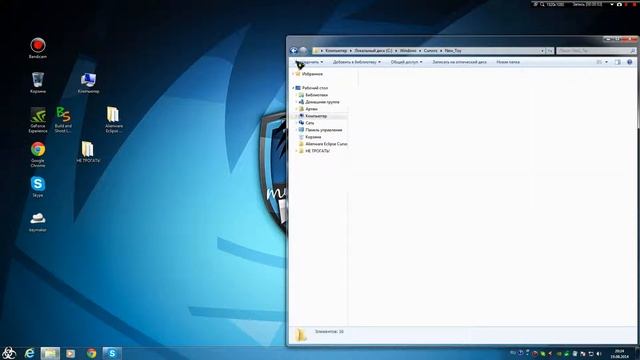The height and width of the screenshot is (360, 640).
Task: Select Локальный диск (C:) in the breadcrumb
Action: (x=373, y=51)
